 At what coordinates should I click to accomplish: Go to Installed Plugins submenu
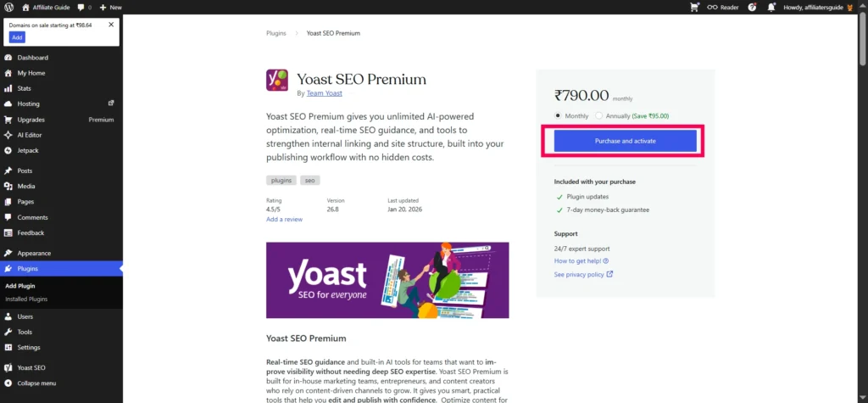pyautogui.click(x=26, y=299)
